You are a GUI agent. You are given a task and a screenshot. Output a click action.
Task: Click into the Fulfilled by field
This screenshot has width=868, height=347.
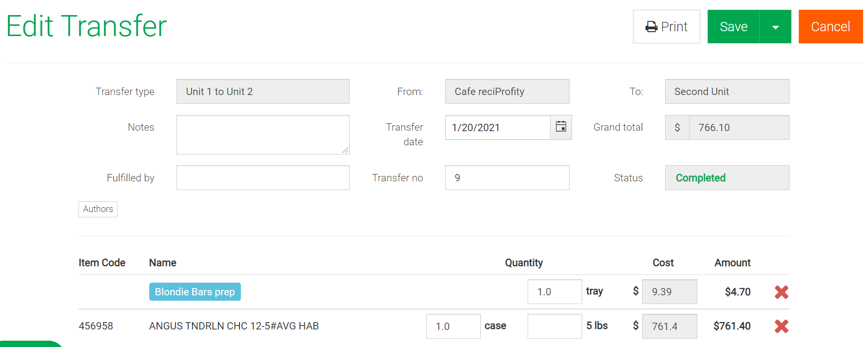click(x=263, y=177)
